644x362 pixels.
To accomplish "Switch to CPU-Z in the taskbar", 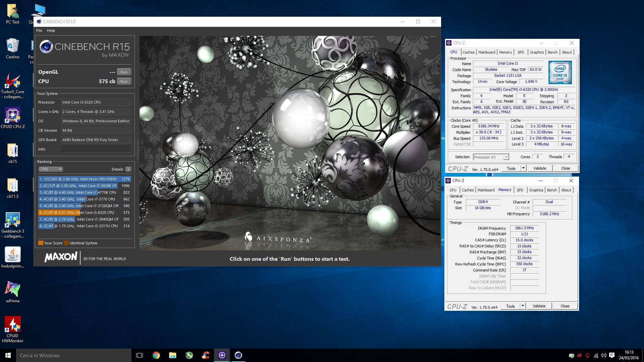I will (222, 355).
